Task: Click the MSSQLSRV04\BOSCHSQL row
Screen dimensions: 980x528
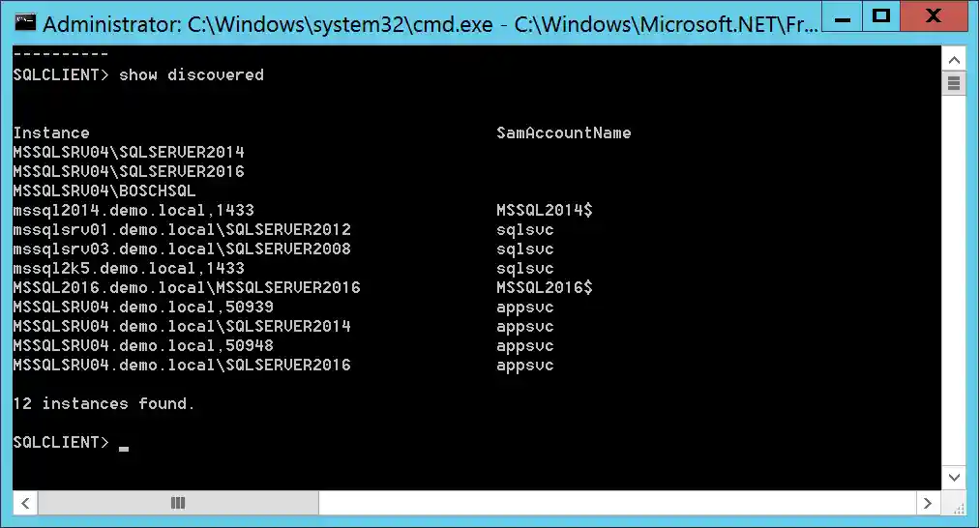Action: coord(104,191)
